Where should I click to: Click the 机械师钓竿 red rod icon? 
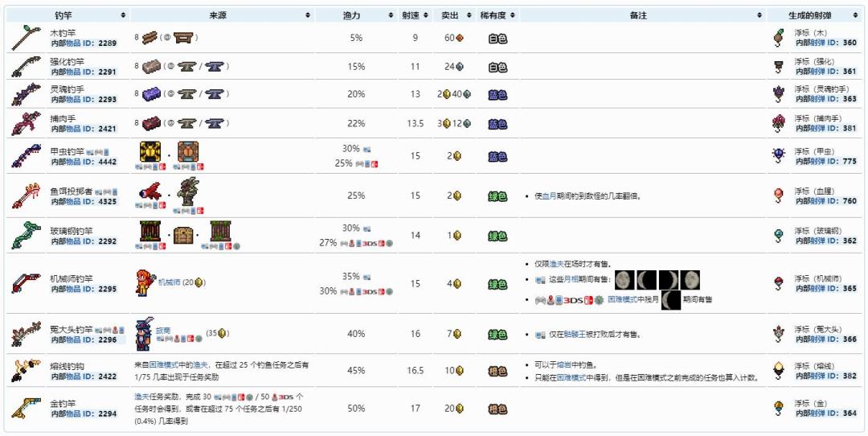click(26, 283)
